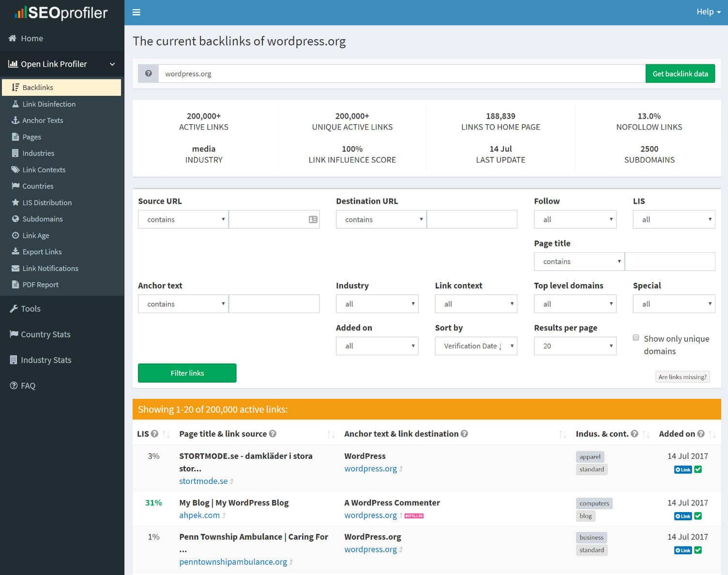The image size is (728, 575).
Task: Toggle the green verified check on ahpek.com row
Action: coord(698,516)
